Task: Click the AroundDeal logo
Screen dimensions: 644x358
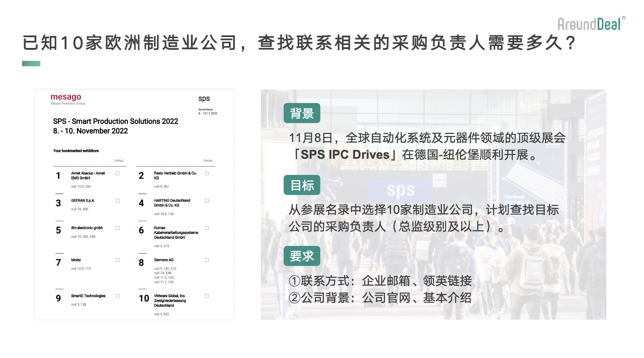Action: (x=591, y=24)
